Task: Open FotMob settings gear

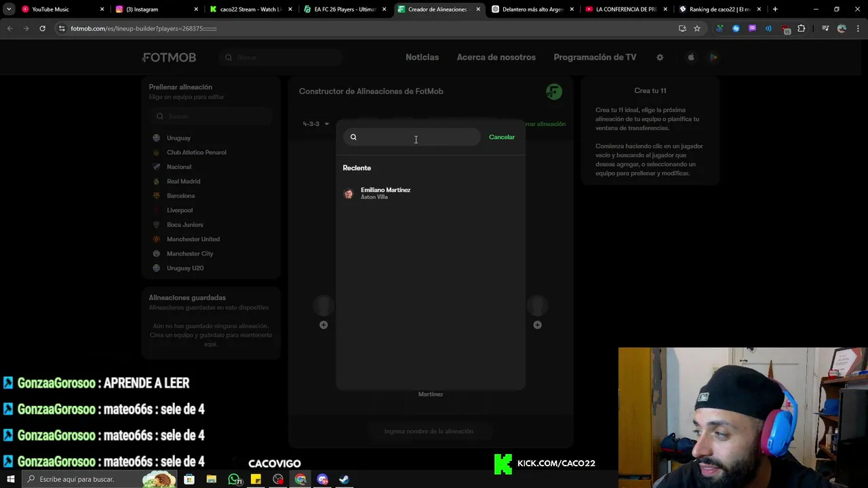Action: pos(660,58)
